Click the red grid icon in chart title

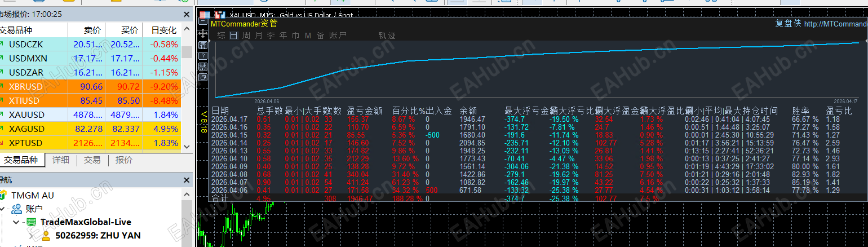pos(205,15)
